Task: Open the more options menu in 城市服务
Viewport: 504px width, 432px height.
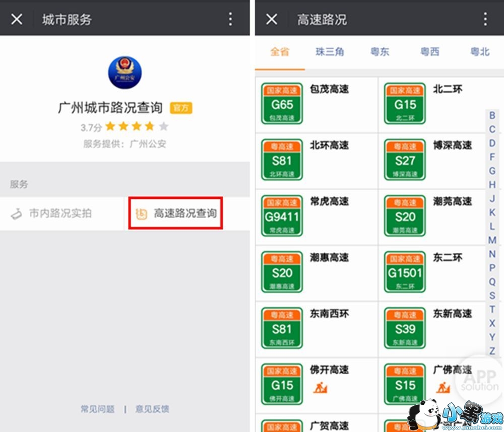Action: [x=230, y=19]
